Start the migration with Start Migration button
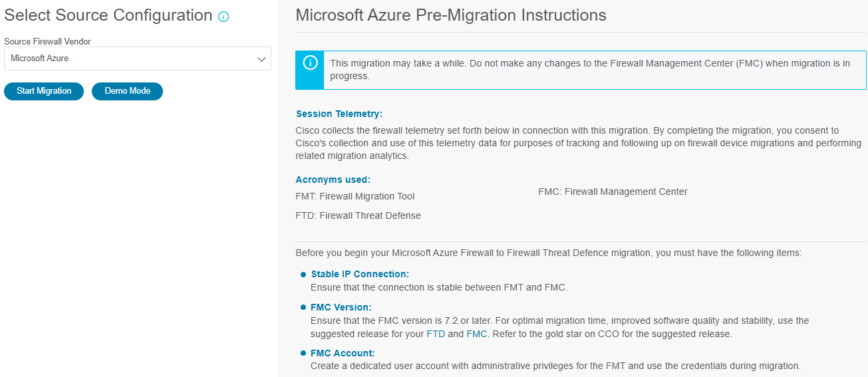The height and width of the screenshot is (377, 868). pyautogui.click(x=44, y=91)
